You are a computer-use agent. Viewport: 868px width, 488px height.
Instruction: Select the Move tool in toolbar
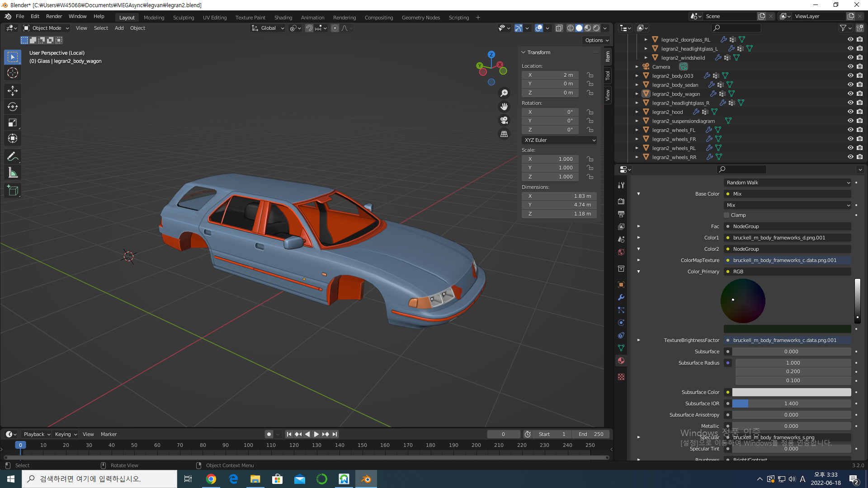(13, 91)
